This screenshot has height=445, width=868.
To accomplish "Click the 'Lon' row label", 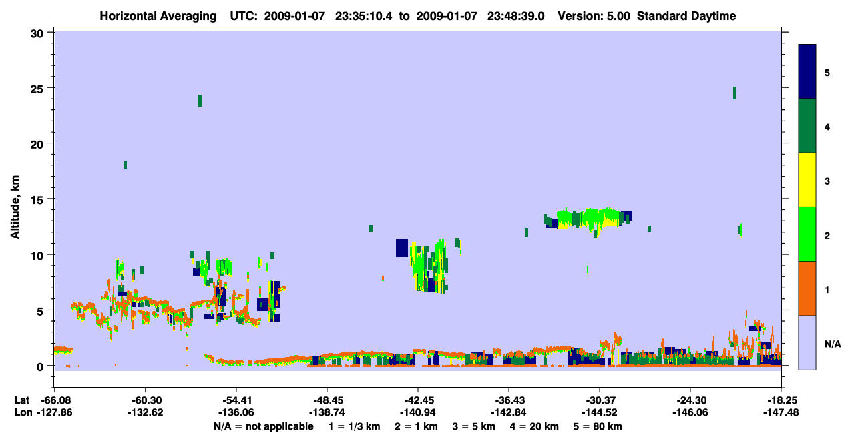I will 22,413.
